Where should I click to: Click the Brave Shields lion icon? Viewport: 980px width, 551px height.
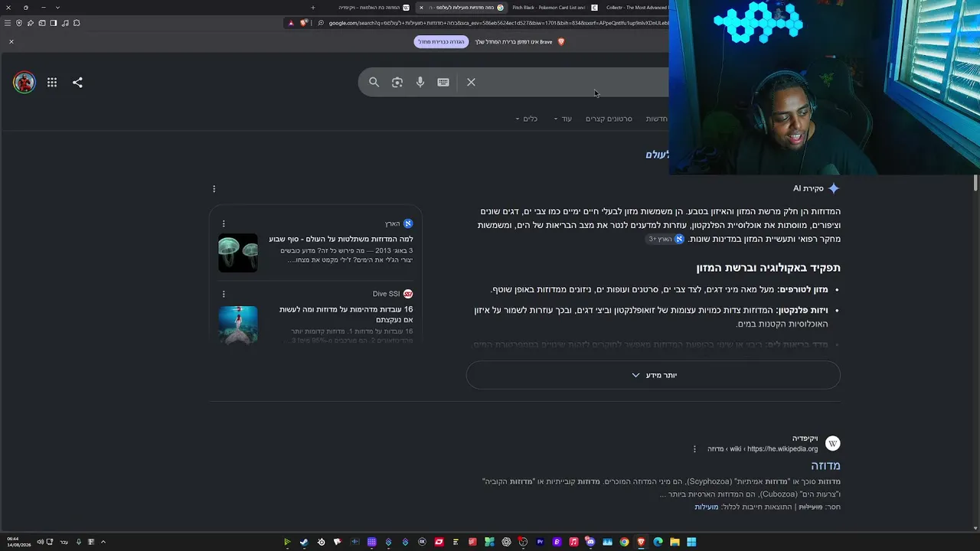pos(304,23)
